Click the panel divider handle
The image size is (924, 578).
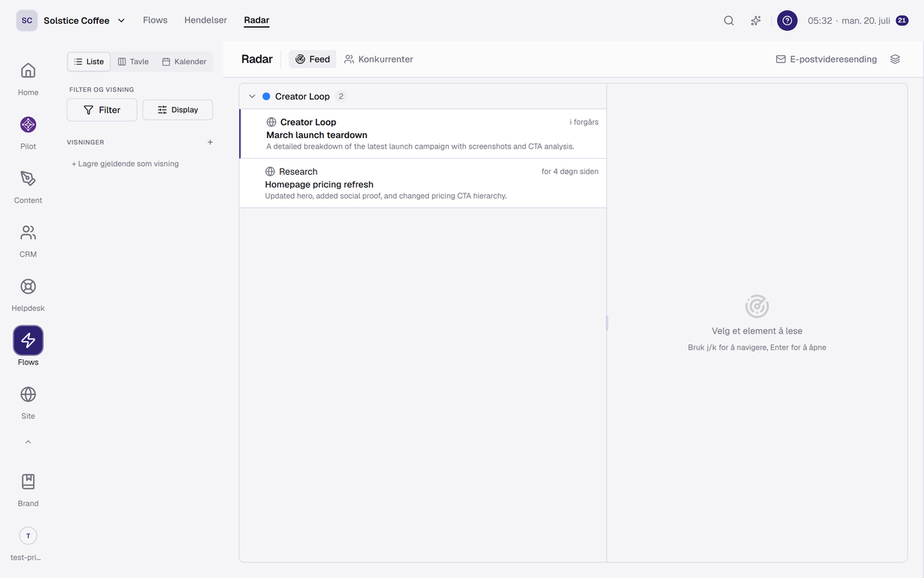[607, 323]
